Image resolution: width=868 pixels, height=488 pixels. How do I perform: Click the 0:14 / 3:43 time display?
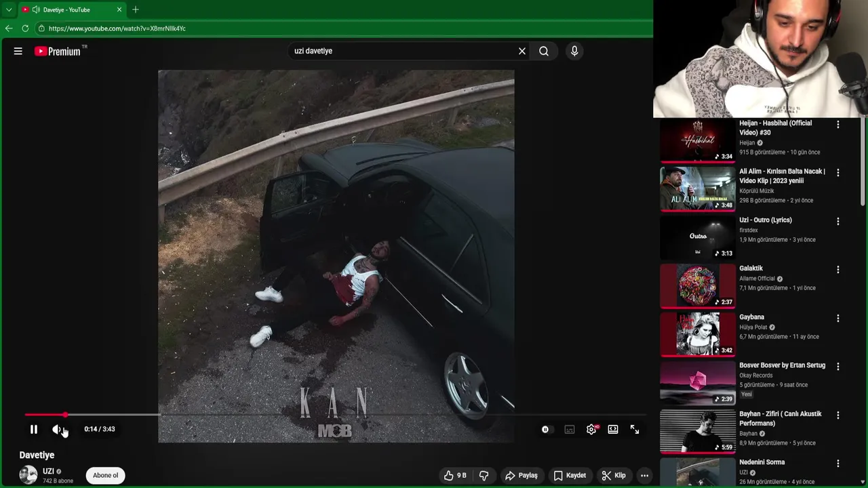coord(100,429)
